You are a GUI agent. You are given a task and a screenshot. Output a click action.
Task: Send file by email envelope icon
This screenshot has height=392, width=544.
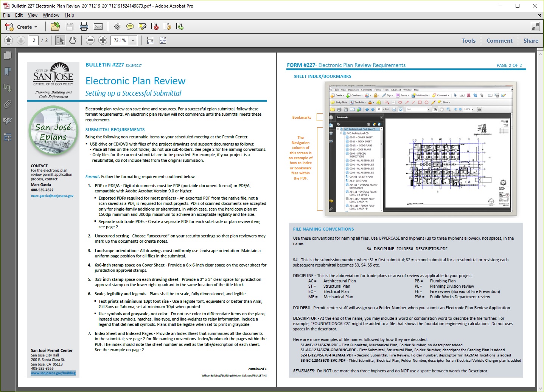(98, 26)
